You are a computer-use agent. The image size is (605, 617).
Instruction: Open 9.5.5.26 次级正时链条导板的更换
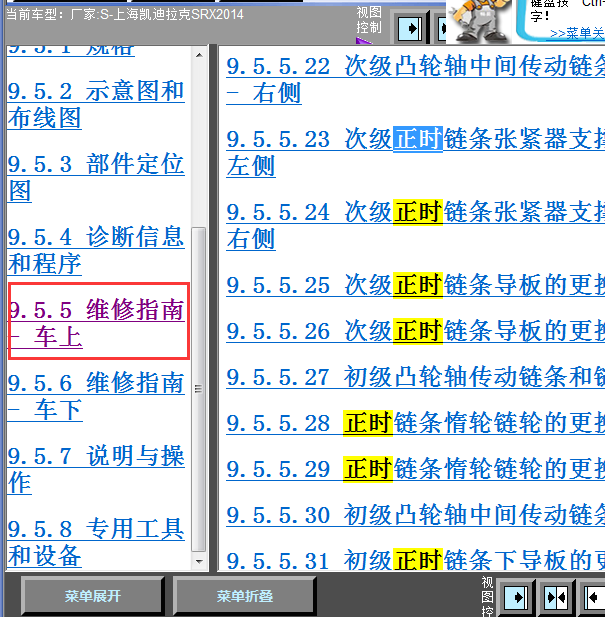415,331
